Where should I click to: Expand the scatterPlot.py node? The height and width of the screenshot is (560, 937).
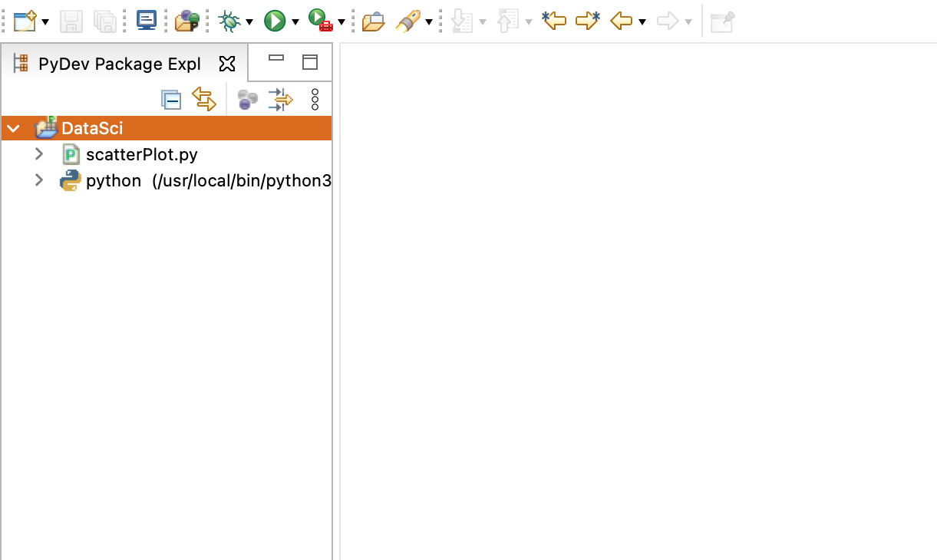click(x=39, y=154)
